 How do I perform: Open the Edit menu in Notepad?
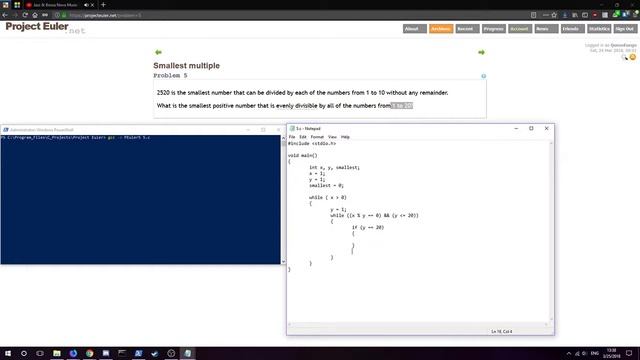click(303, 137)
